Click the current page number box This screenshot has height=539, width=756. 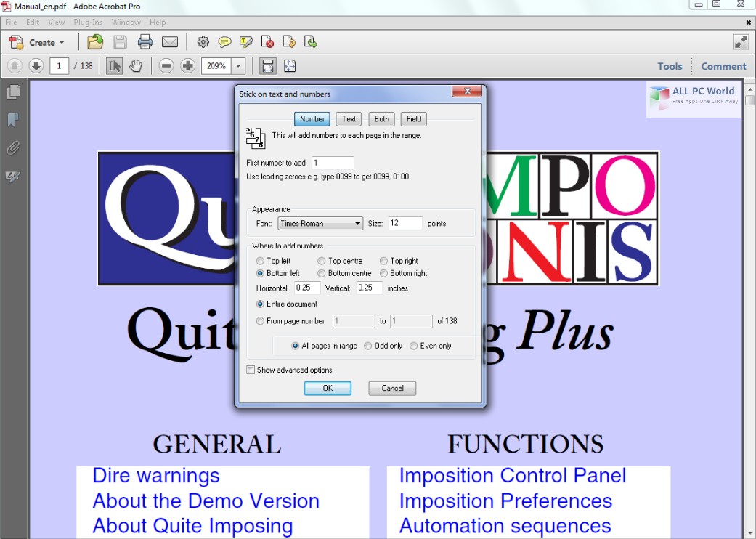[x=60, y=65]
